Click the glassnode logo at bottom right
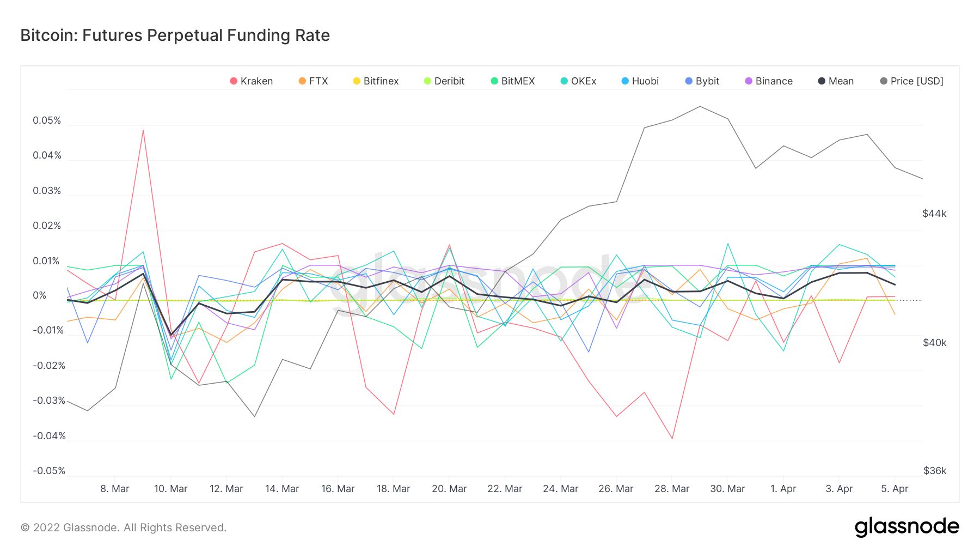The width and height of the screenshot is (980, 552). click(906, 527)
